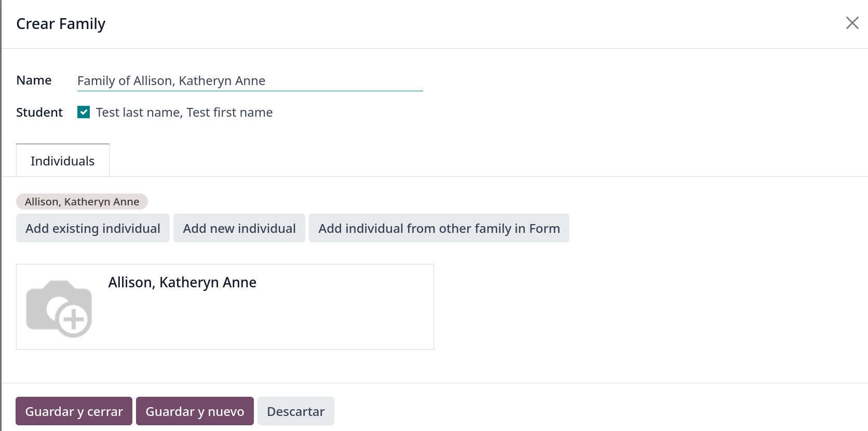Uncheck the Student checkbox
The height and width of the screenshot is (431, 868).
point(84,112)
